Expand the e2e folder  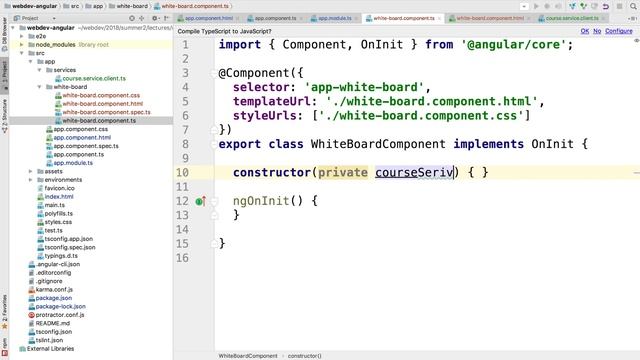(22, 36)
